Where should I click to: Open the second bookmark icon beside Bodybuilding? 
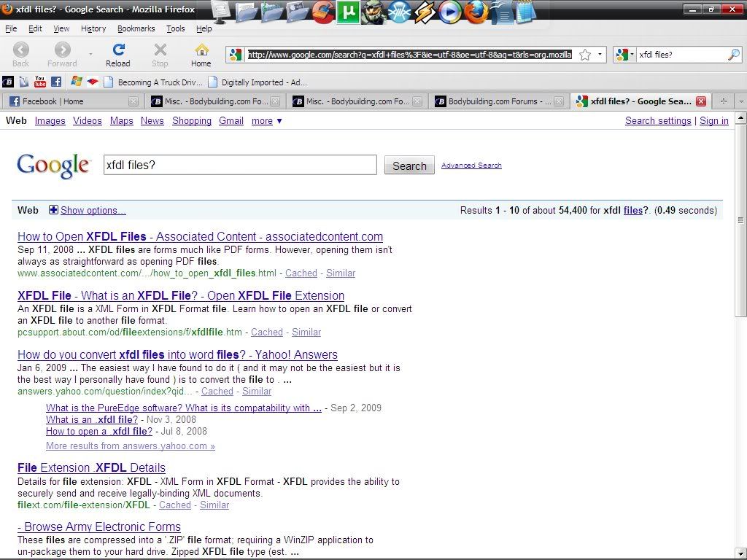click(x=24, y=82)
